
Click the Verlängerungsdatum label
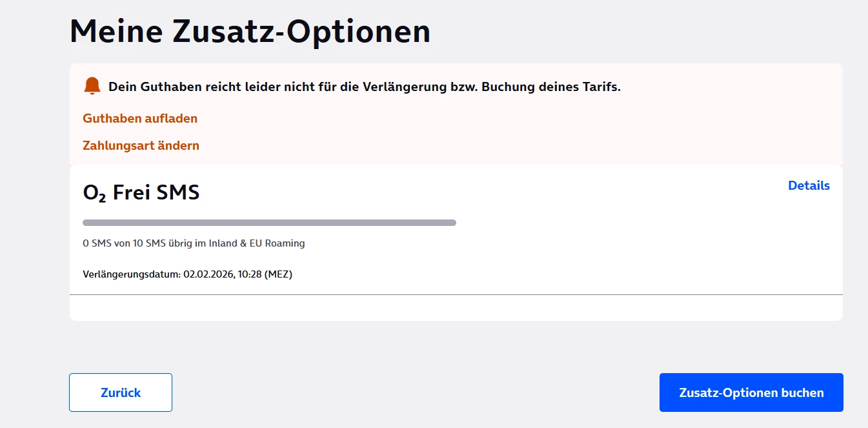point(132,274)
